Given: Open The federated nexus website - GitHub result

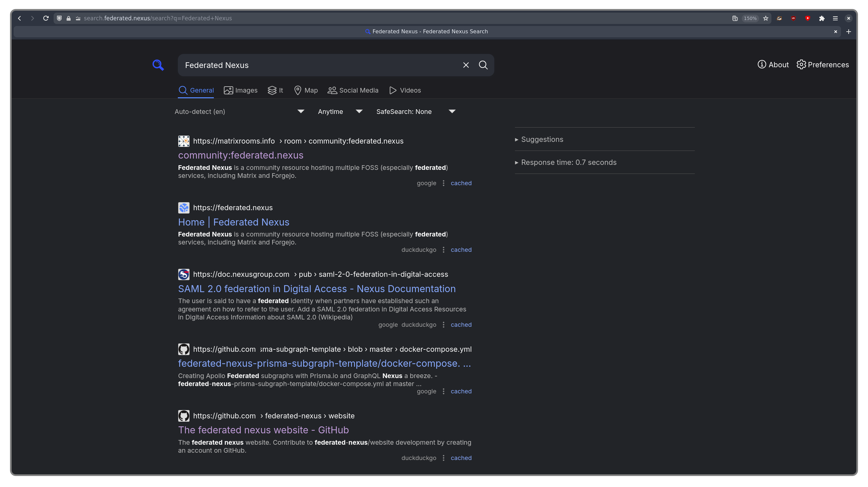Looking at the screenshot, I should (x=263, y=430).
